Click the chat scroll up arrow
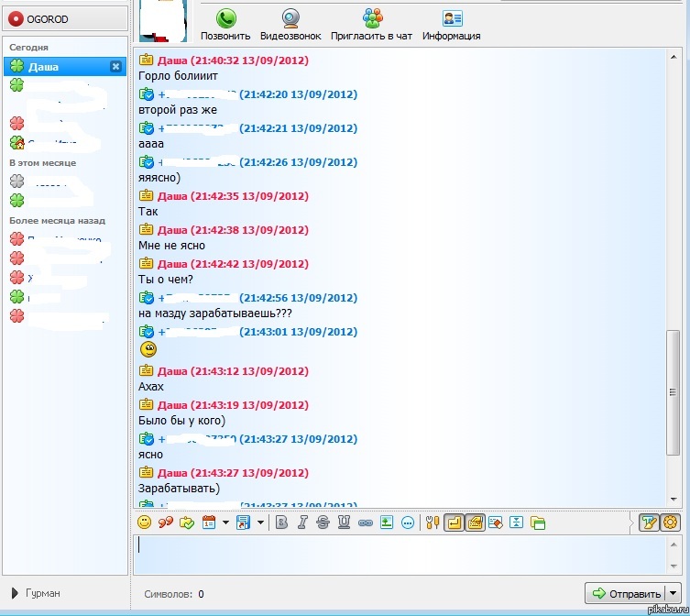This screenshot has width=690, height=616. point(674,57)
